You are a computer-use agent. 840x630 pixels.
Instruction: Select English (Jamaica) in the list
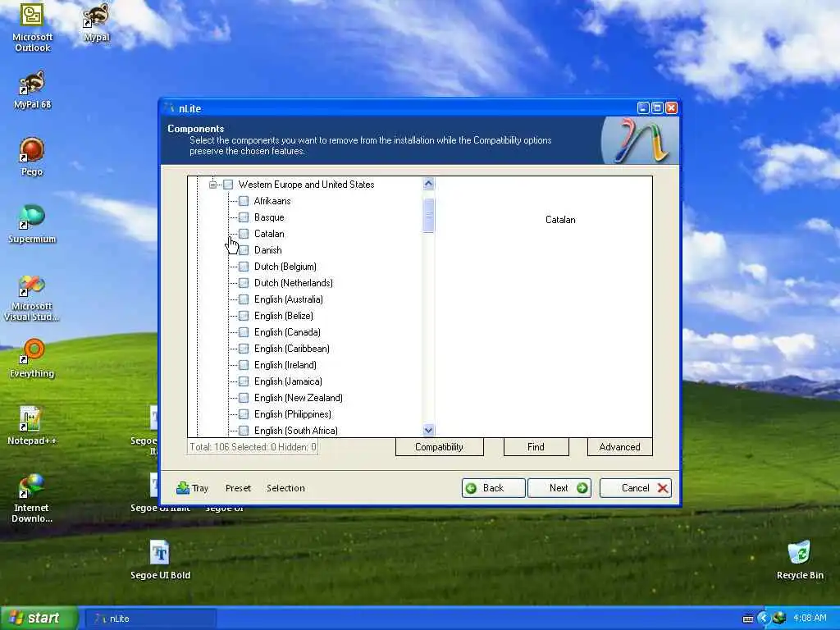click(x=288, y=381)
